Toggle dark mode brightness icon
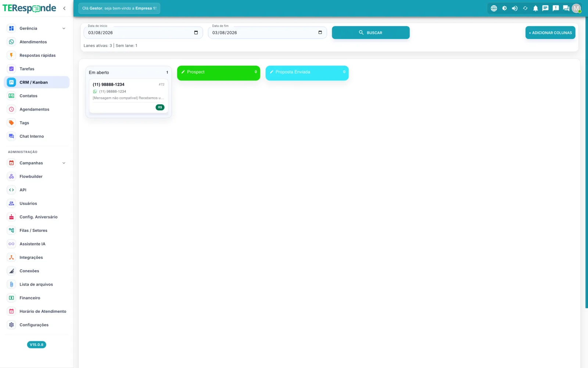 (504, 8)
